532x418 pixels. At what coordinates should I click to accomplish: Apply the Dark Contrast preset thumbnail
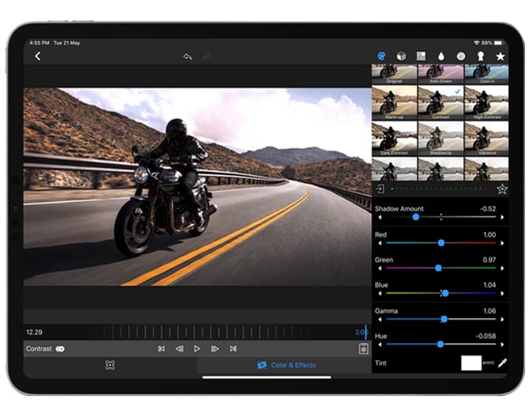(x=394, y=139)
